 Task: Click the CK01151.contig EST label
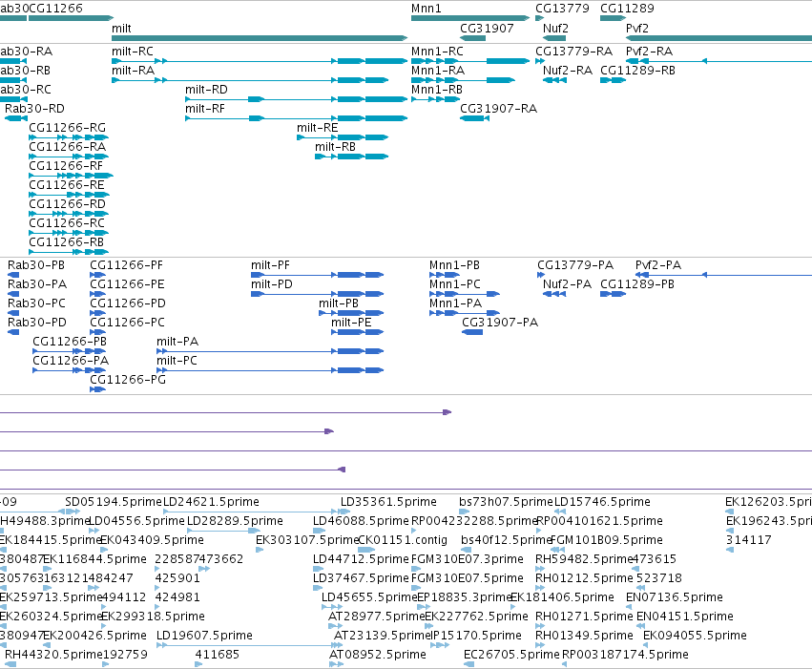403,540
